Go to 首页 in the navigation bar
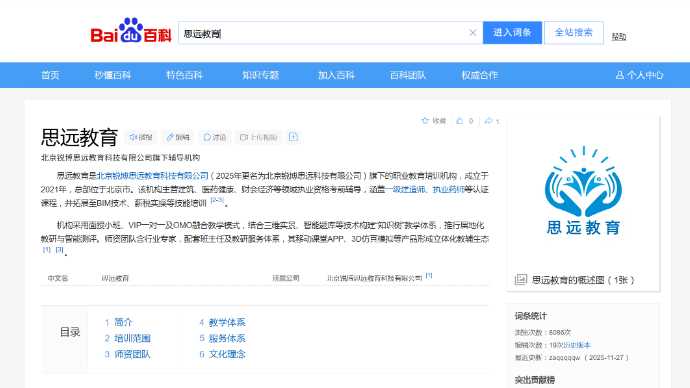 (50, 75)
